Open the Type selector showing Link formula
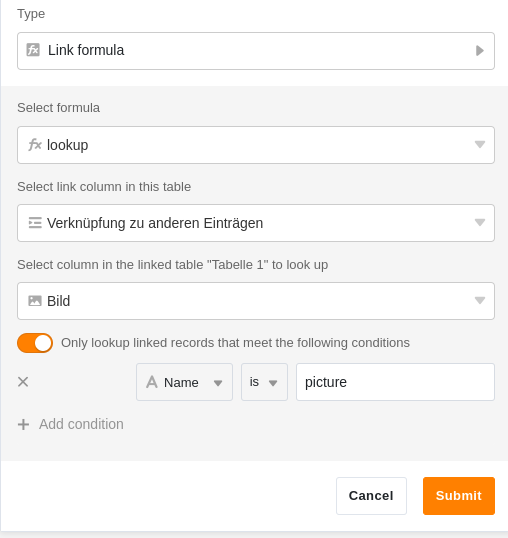Screen dimensions: 508x538 (256, 51)
